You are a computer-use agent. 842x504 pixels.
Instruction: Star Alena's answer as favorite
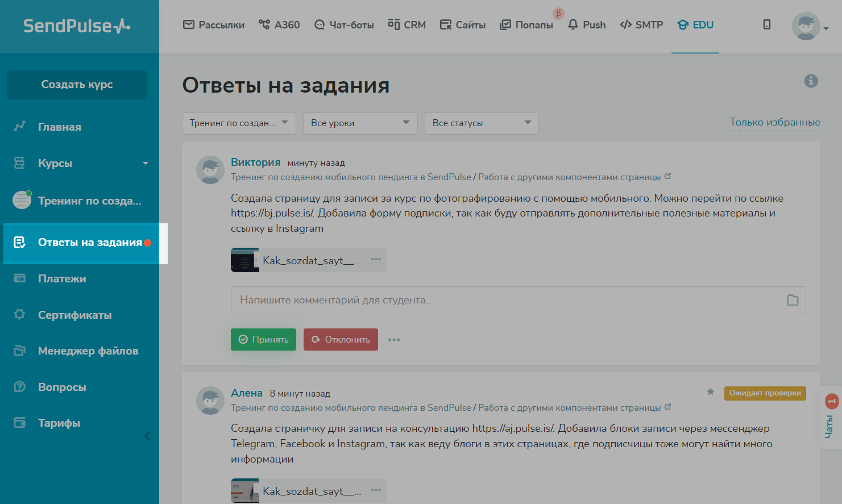coord(711,392)
